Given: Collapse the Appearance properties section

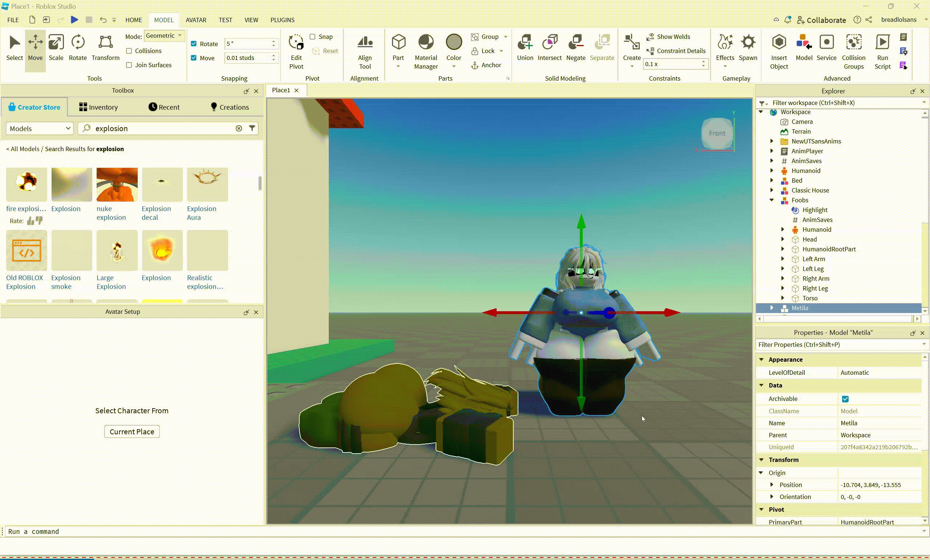Looking at the screenshot, I should [762, 360].
